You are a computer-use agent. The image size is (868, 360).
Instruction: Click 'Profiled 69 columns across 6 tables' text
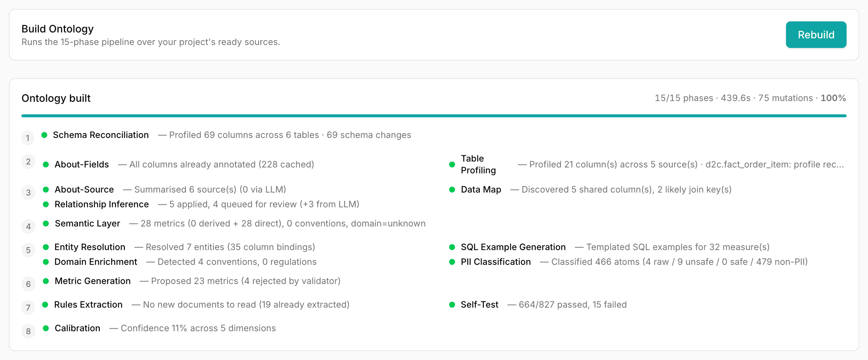244,135
